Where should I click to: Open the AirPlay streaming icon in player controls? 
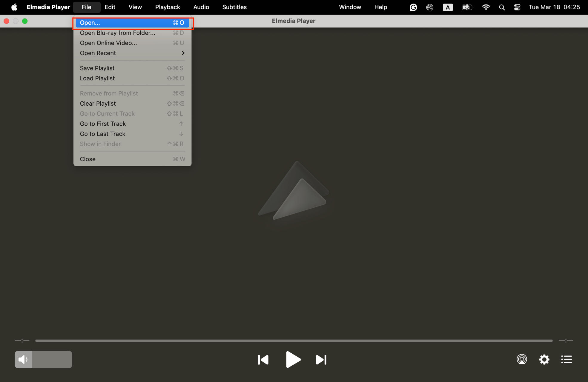click(522, 359)
